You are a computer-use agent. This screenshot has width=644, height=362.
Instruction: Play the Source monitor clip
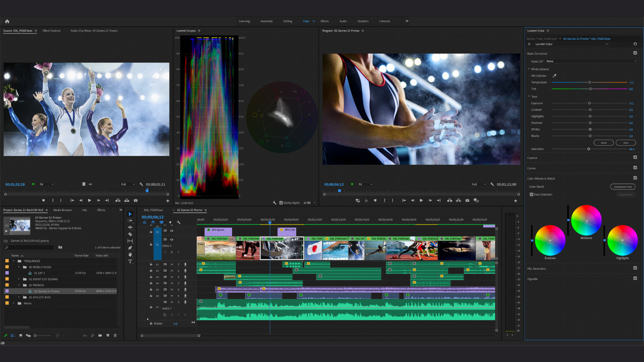pos(90,200)
